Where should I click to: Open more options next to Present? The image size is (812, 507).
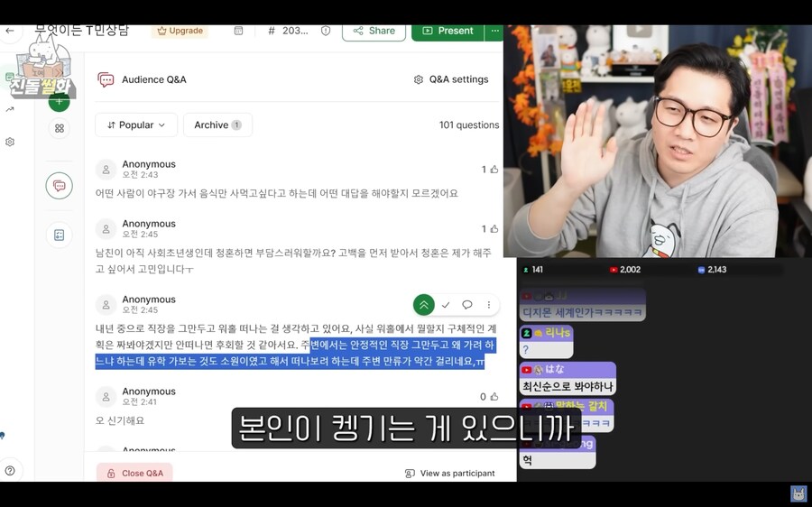pos(494,31)
